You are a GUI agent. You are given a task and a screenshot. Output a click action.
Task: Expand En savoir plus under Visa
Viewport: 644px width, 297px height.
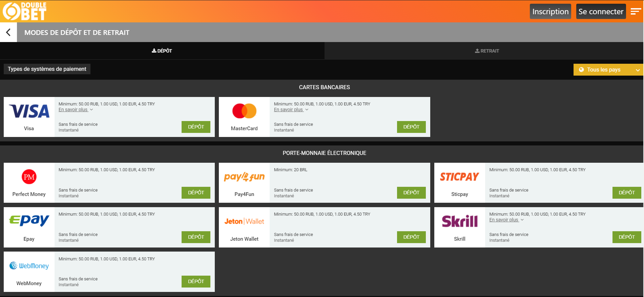76,110
